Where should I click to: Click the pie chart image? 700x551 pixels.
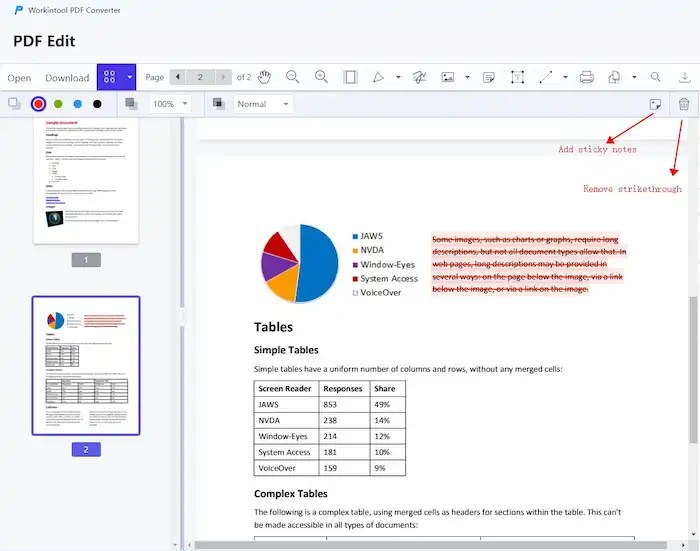pos(300,263)
